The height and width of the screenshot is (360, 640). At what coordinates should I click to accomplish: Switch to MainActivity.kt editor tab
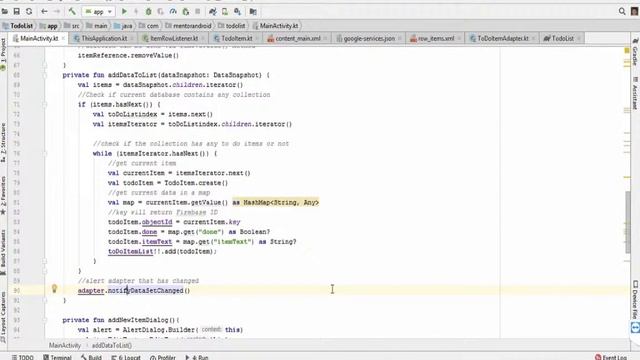[x=39, y=38]
